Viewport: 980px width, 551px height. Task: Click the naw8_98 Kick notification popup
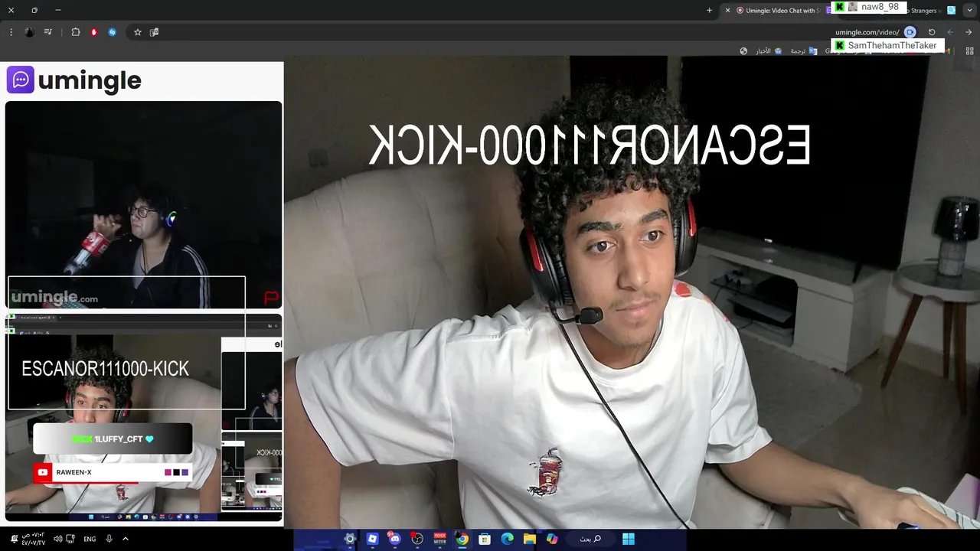click(x=869, y=7)
